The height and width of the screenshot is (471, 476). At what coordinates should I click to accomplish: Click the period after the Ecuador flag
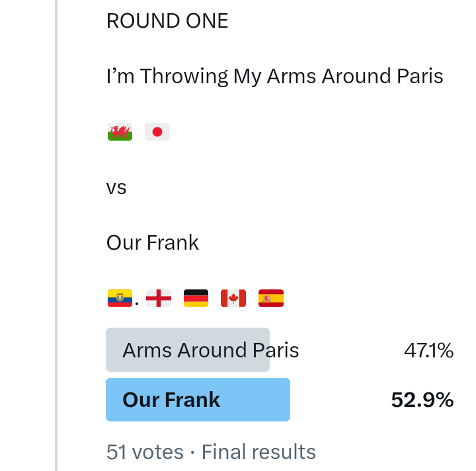coord(137,304)
